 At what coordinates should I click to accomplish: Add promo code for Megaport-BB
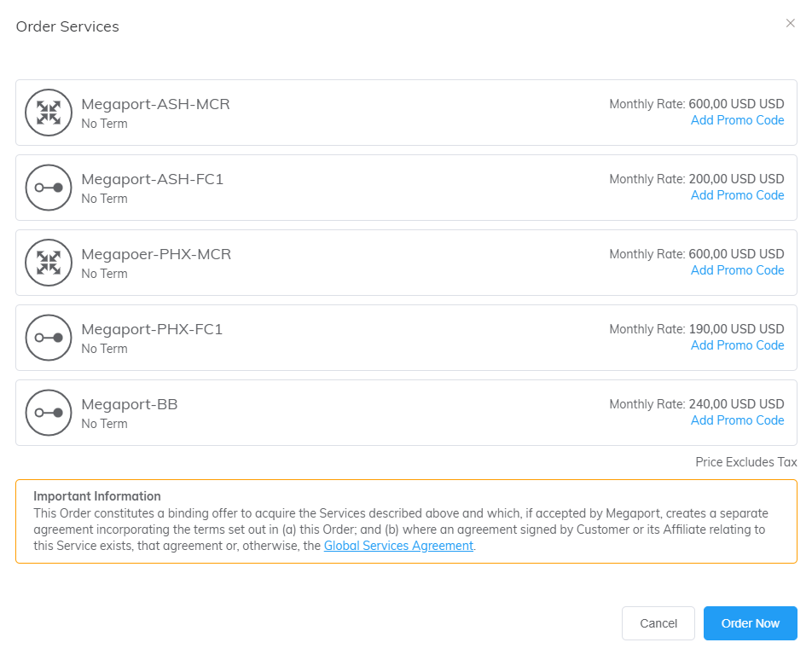pos(737,420)
